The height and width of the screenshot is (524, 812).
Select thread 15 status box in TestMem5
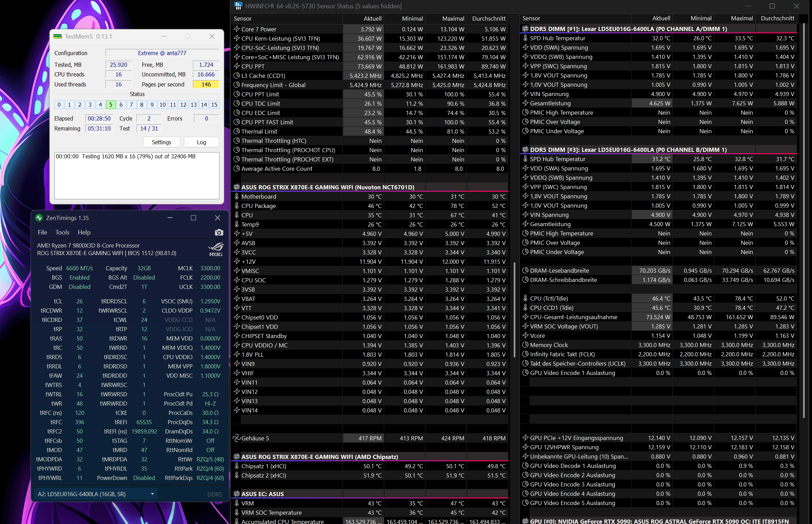click(214, 105)
